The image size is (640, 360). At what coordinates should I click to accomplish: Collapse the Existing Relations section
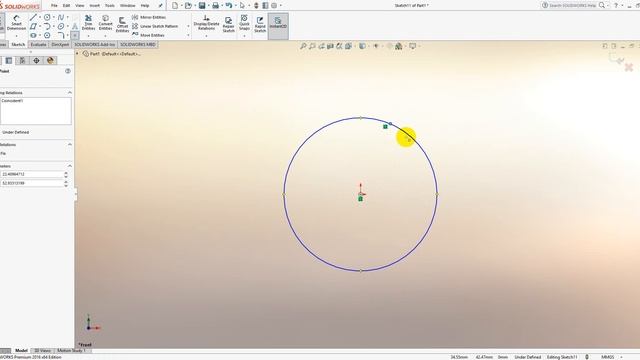coord(69,93)
